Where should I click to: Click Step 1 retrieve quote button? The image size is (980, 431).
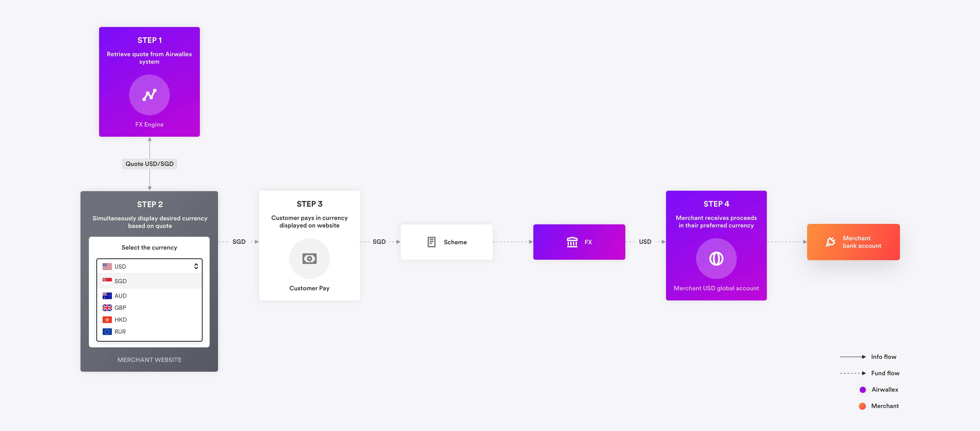click(x=149, y=81)
